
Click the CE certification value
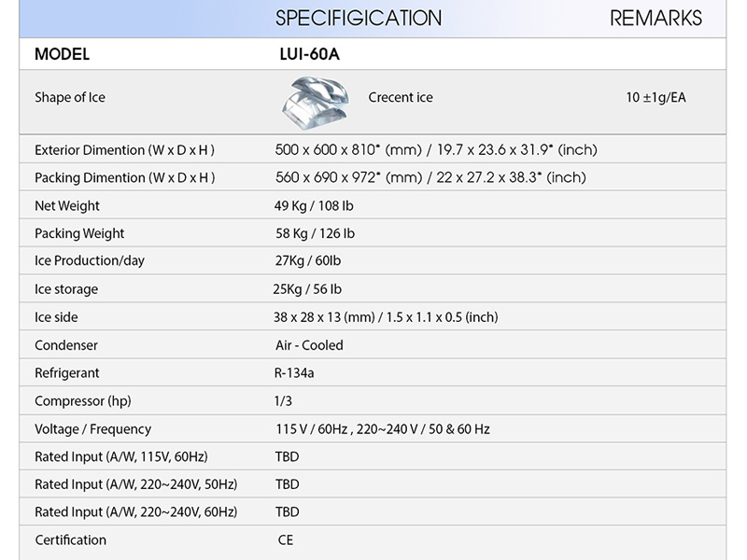286,539
